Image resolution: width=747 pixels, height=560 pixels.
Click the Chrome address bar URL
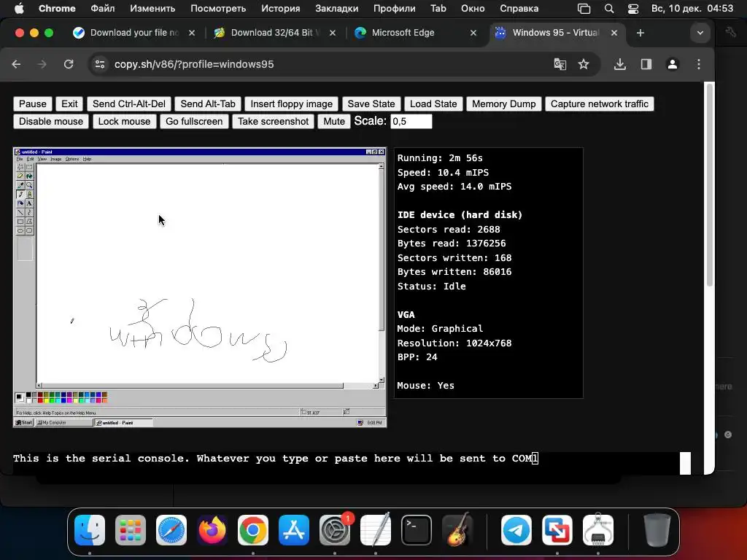click(x=194, y=64)
